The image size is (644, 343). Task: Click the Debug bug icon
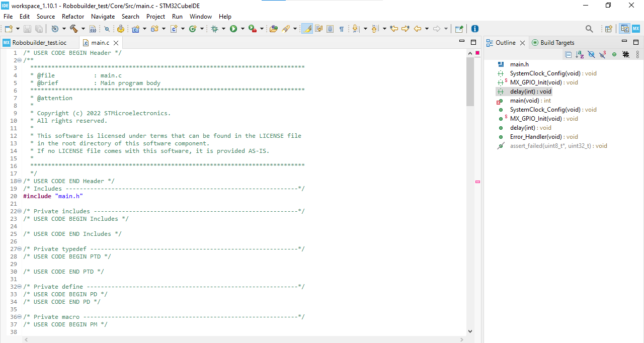pos(214,29)
